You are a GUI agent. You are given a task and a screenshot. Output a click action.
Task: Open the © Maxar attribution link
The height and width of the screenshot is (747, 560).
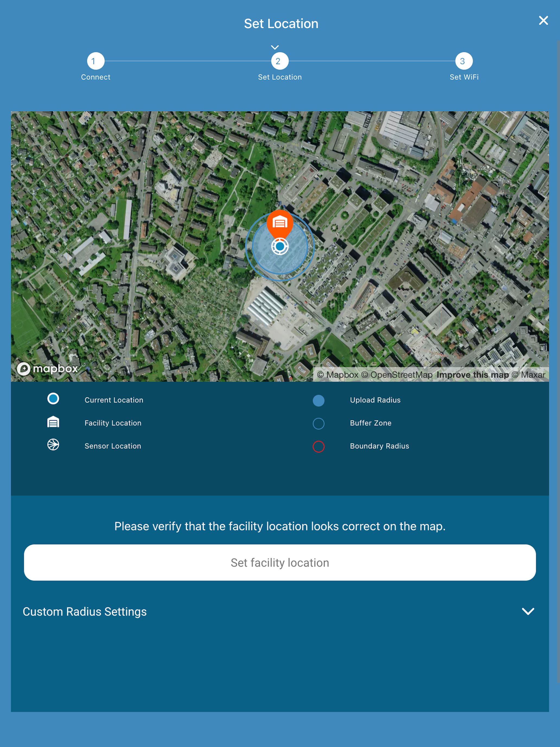coord(528,375)
